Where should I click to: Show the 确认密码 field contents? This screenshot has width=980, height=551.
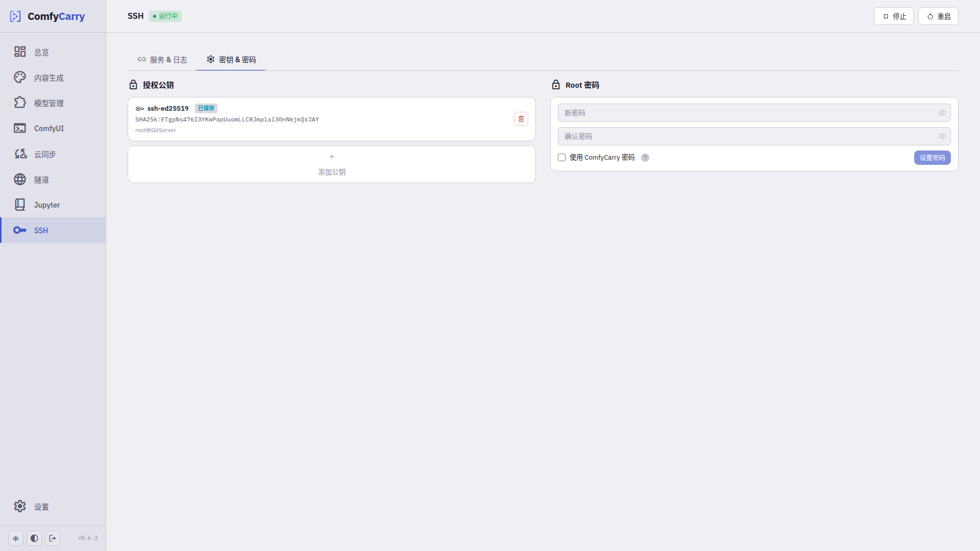click(x=942, y=136)
